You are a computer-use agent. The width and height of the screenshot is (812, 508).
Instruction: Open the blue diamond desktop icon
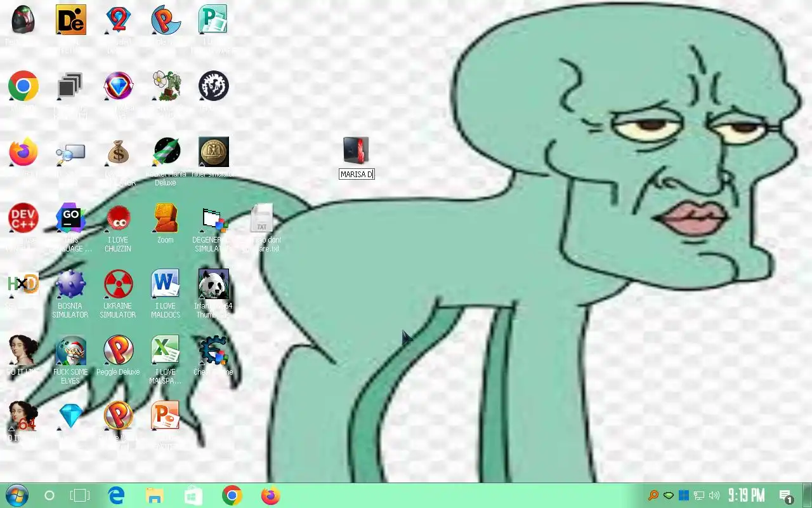70,416
